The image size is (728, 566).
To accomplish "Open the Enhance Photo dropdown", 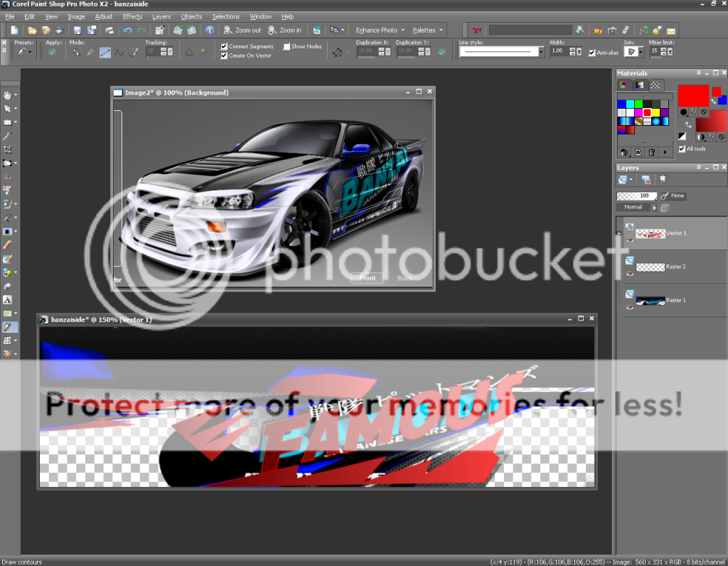I will point(380,31).
